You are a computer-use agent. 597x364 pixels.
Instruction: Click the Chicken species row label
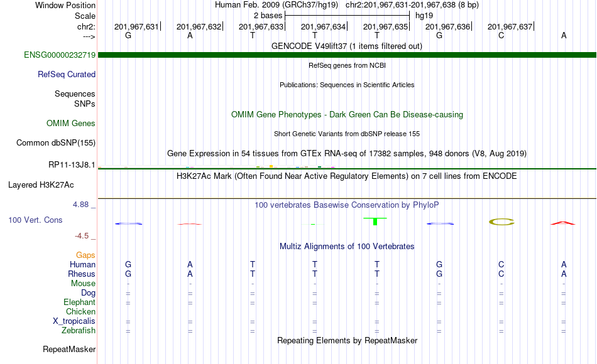[x=80, y=311]
